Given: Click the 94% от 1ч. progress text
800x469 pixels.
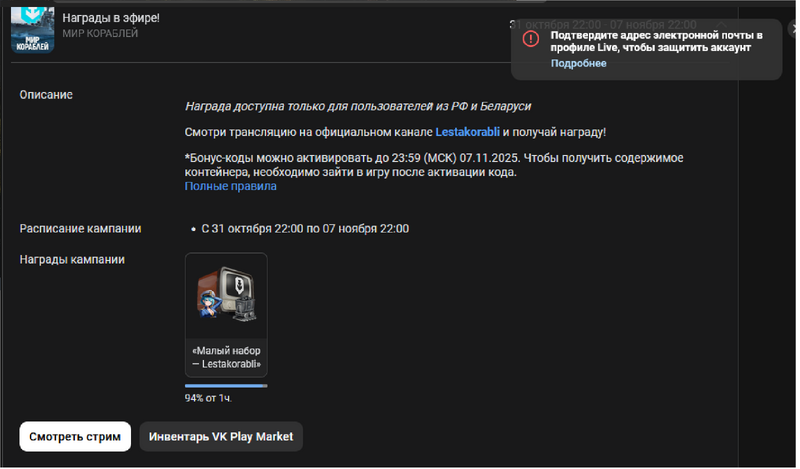Looking at the screenshot, I should pyautogui.click(x=208, y=398).
